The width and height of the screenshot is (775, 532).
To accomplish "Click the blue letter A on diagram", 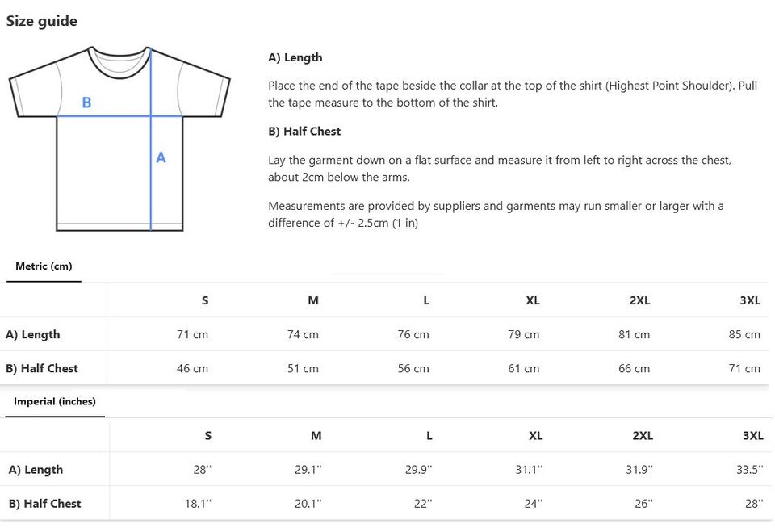I will coord(161,157).
